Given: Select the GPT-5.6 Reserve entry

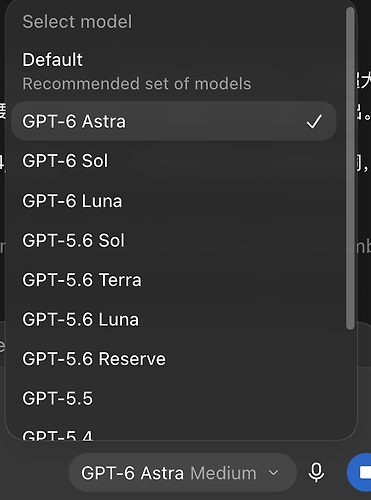Looking at the screenshot, I should click(174, 359).
